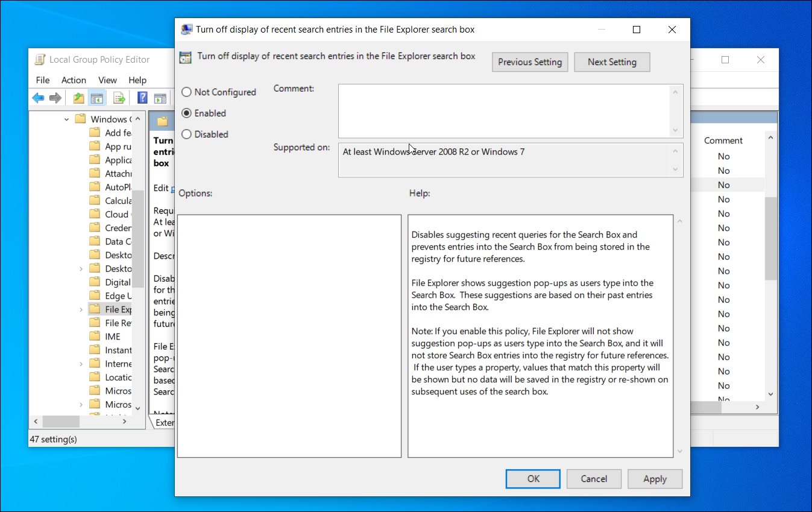Select the Cloud folder in the tree
The image size is (812, 512).
(x=109, y=214)
